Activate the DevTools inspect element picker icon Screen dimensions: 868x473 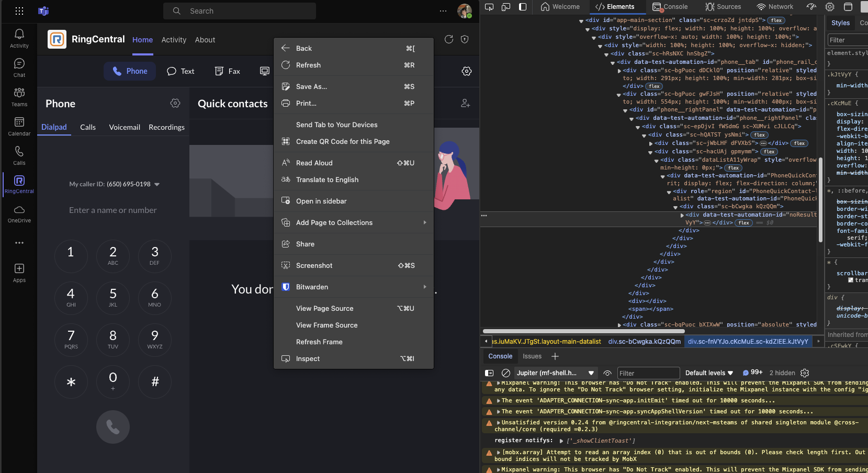[x=489, y=7]
